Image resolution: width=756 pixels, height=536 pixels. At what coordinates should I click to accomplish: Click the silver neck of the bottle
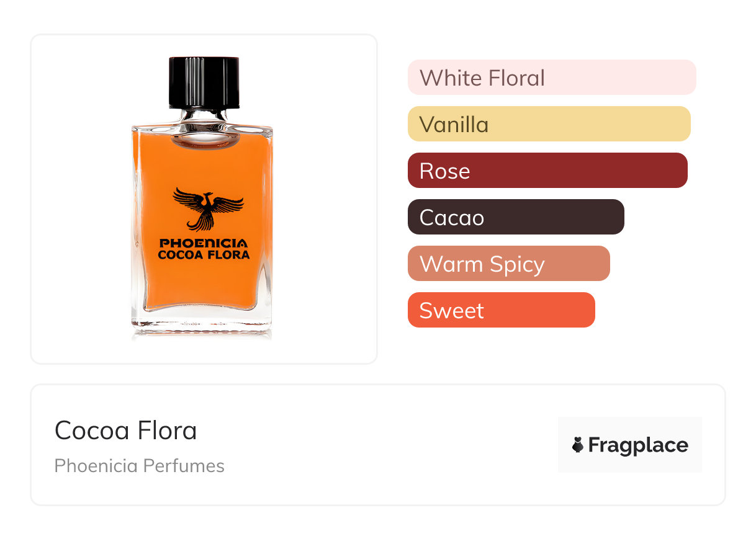pyautogui.click(x=204, y=117)
